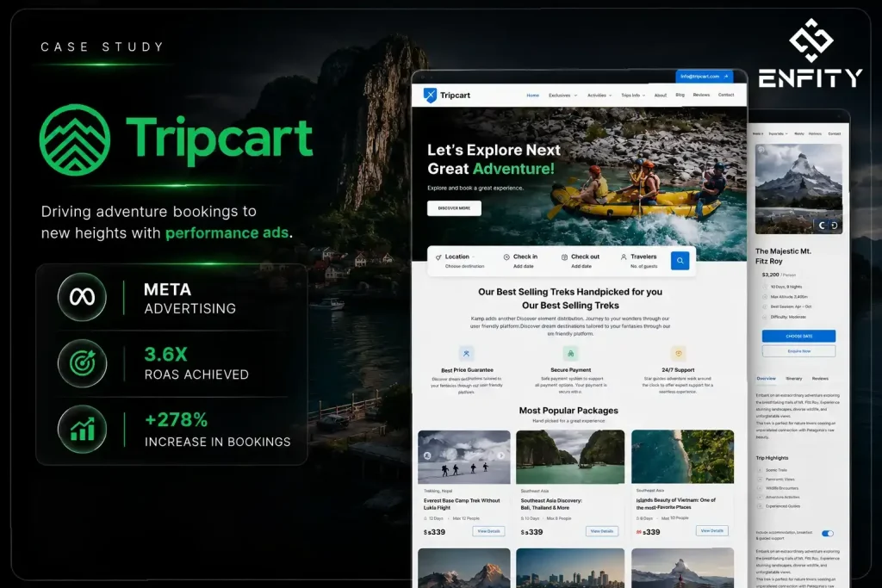Open Reviews in the main site navigation
Viewport: 882px width, 588px height.
(701, 95)
